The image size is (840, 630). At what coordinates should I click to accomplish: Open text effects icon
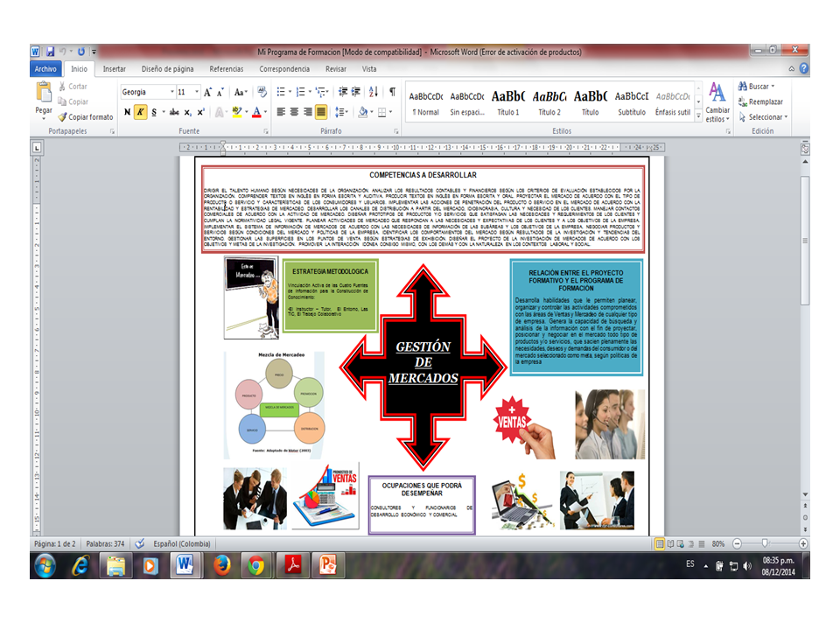[219, 112]
